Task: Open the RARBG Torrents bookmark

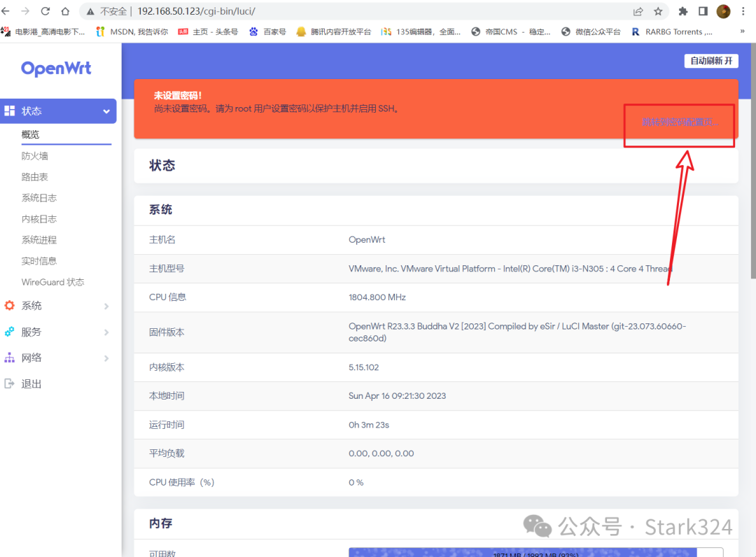Action: point(671,31)
